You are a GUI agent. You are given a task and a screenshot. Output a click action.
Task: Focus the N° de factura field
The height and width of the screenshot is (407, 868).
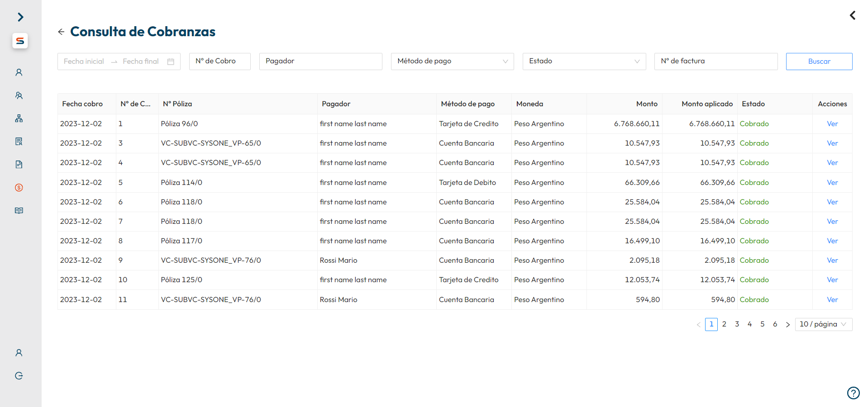coord(715,62)
